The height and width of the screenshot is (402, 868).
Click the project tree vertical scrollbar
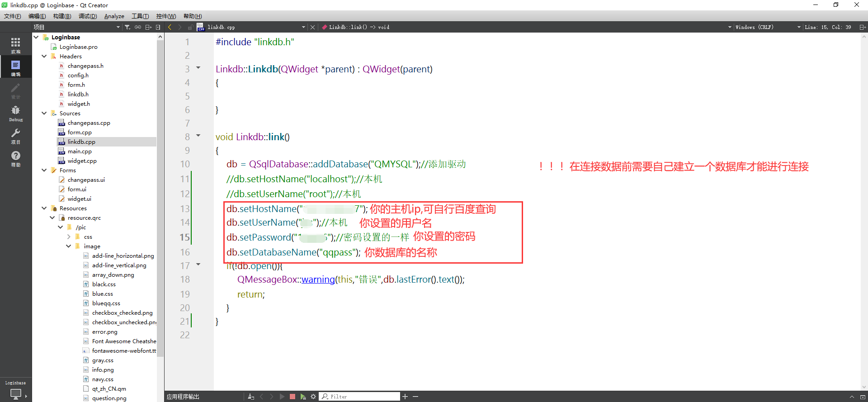[x=160, y=199]
